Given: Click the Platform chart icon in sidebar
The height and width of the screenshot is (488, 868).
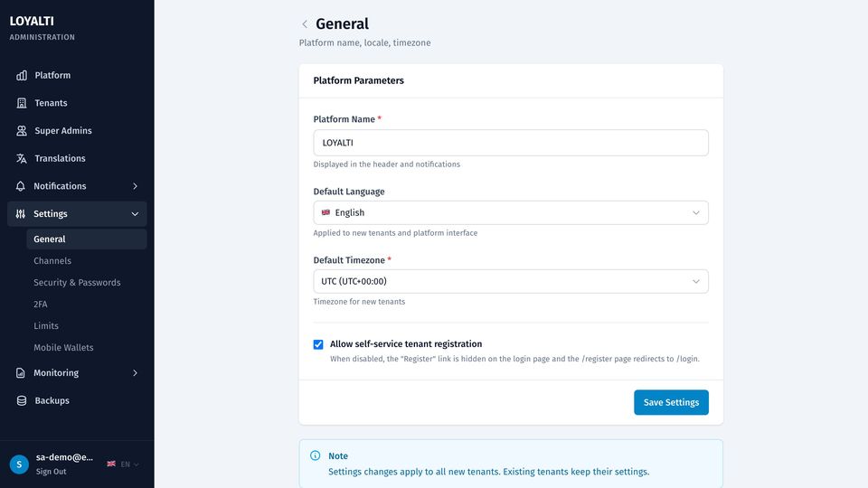Looking at the screenshot, I should coord(22,75).
